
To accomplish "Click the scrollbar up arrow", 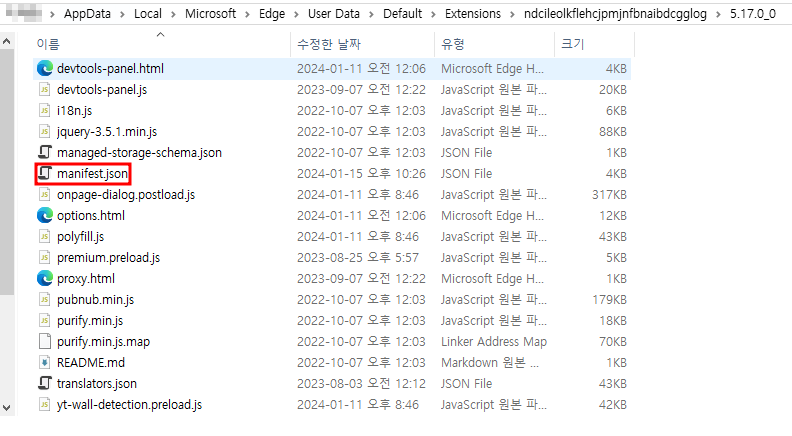I will 7,41.
